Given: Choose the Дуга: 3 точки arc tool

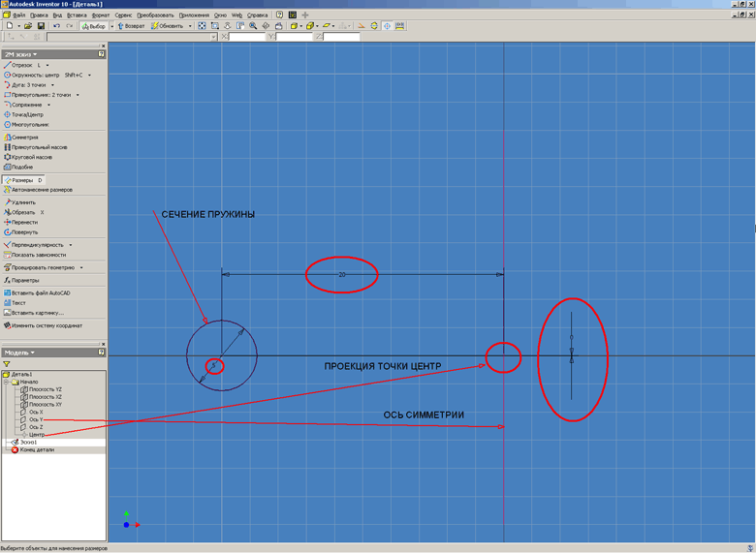Looking at the screenshot, I should [25, 85].
